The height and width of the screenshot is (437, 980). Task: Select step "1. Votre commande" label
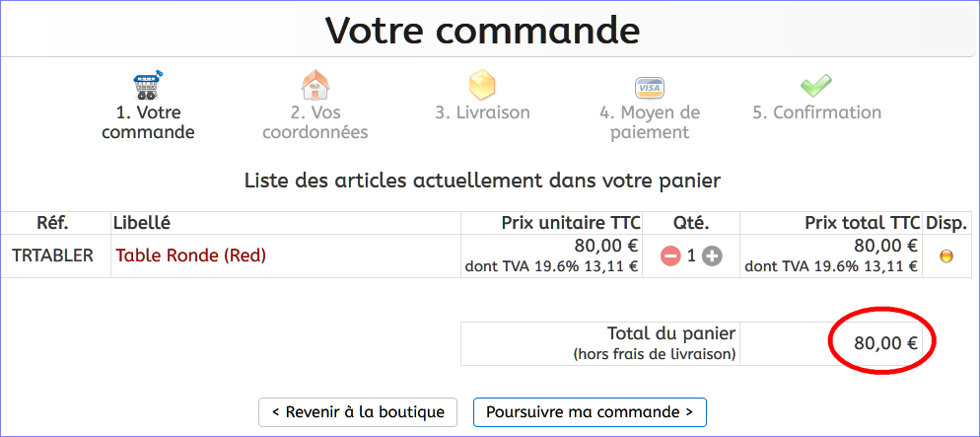[148, 122]
